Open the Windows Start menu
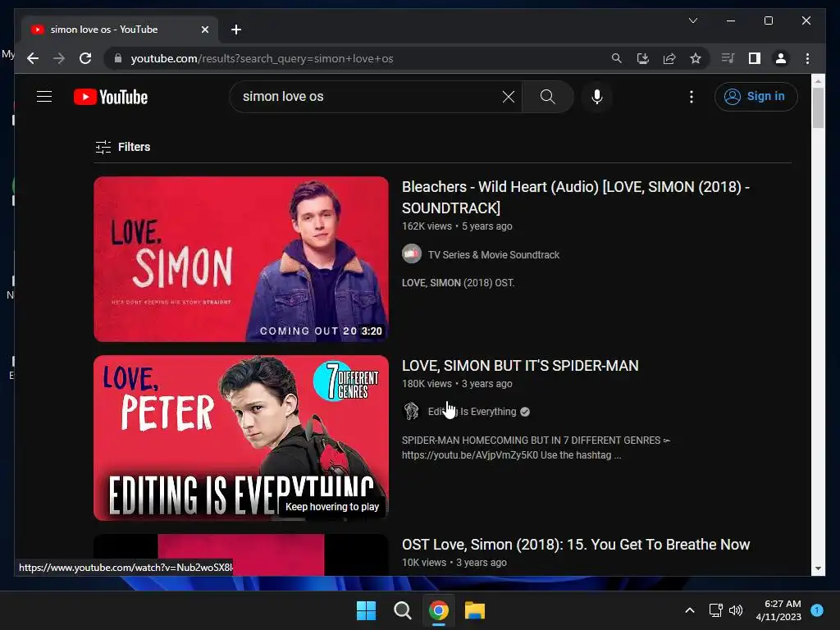 click(367, 610)
